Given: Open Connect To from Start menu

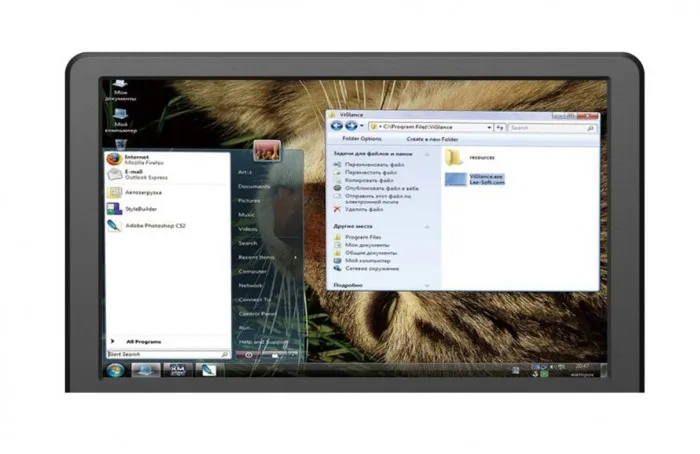Looking at the screenshot, I should [254, 300].
